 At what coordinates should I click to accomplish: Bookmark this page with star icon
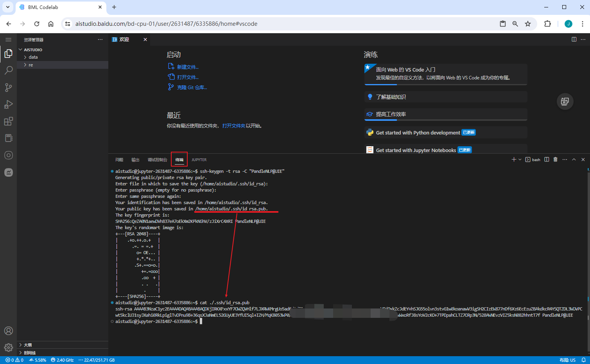(528, 24)
